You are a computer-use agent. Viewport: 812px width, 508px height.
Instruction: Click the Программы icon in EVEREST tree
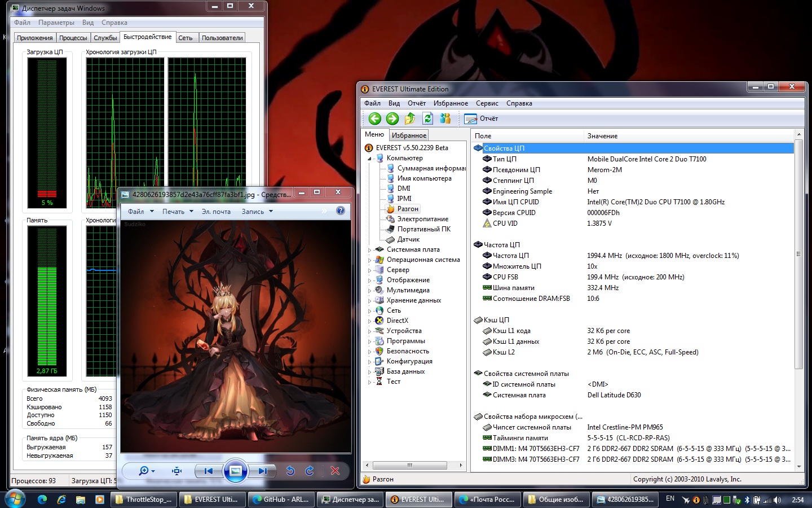[x=379, y=341]
